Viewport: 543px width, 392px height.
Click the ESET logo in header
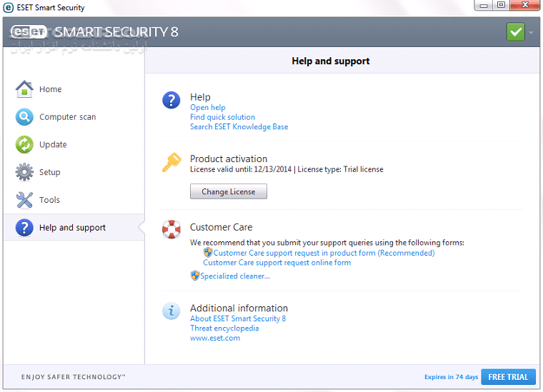point(29,32)
